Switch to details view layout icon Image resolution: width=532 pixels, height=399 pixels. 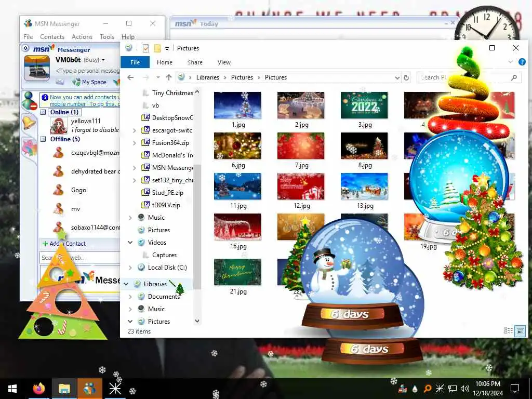(508, 331)
